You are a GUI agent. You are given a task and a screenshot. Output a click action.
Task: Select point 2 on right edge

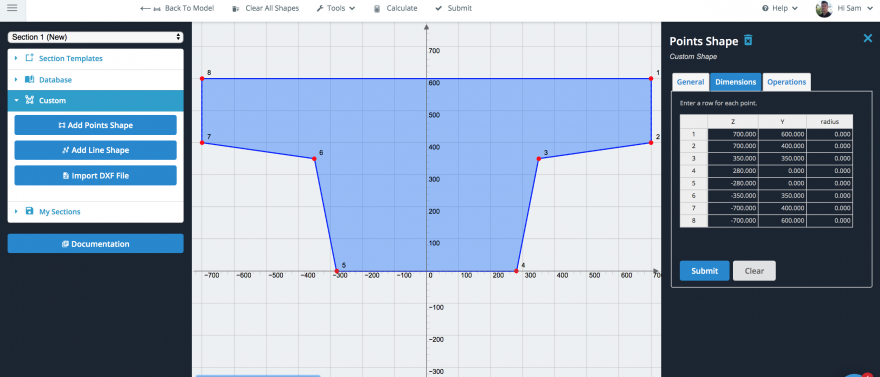point(651,142)
